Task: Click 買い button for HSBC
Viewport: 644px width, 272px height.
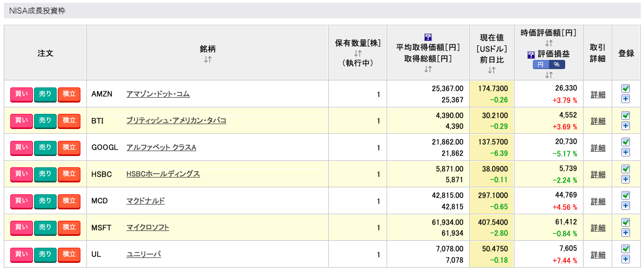Action: click(22, 174)
